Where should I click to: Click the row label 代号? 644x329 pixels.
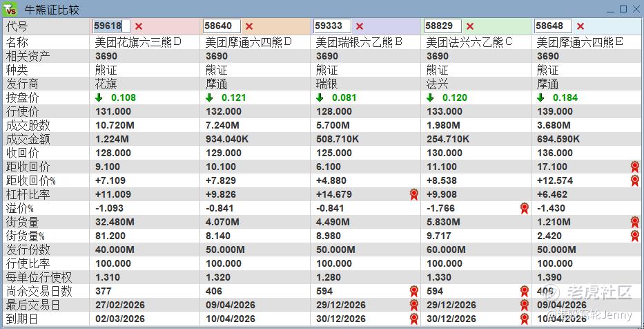tap(17, 26)
